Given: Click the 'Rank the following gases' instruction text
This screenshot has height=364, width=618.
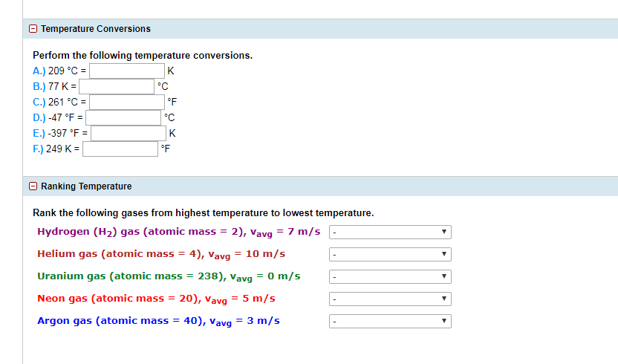Looking at the screenshot, I should pos(204,213).
